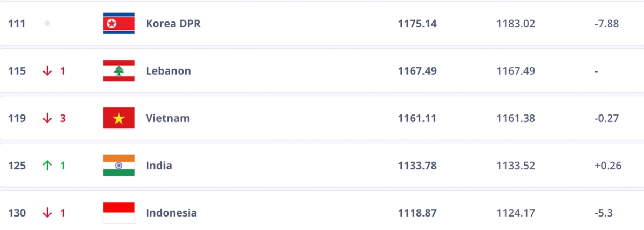This screenshot has height=230, width=644.
Task: Select Vietnam's previous points 1161.38
Action: (516, 118)
